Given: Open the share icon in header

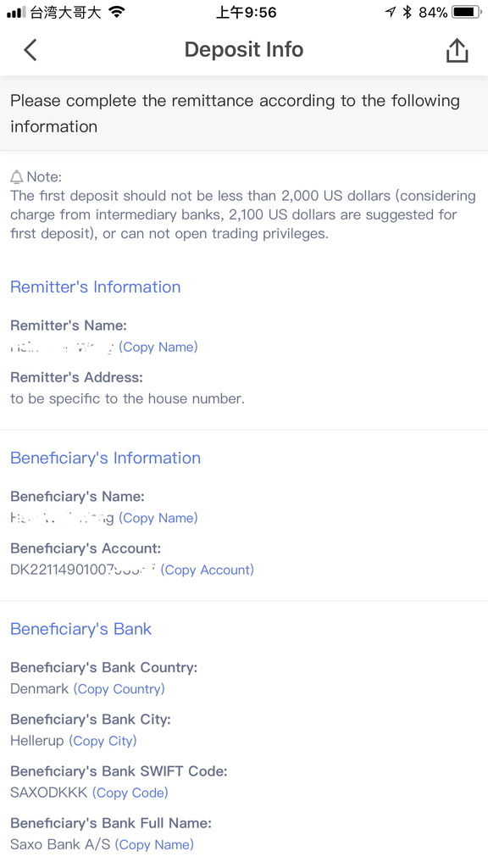Looking at the screenshot, I should click(x=457, y=50).
